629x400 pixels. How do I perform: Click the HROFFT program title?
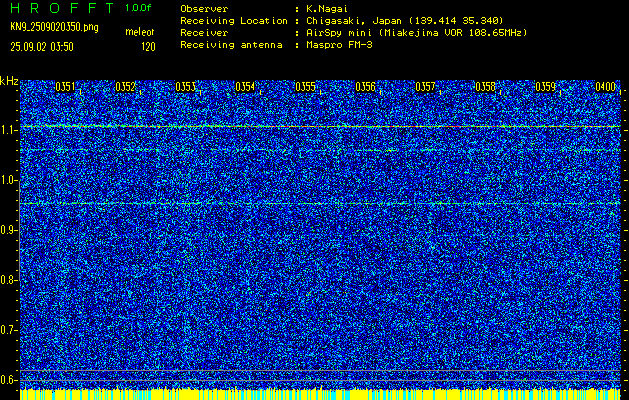point(62,8)
